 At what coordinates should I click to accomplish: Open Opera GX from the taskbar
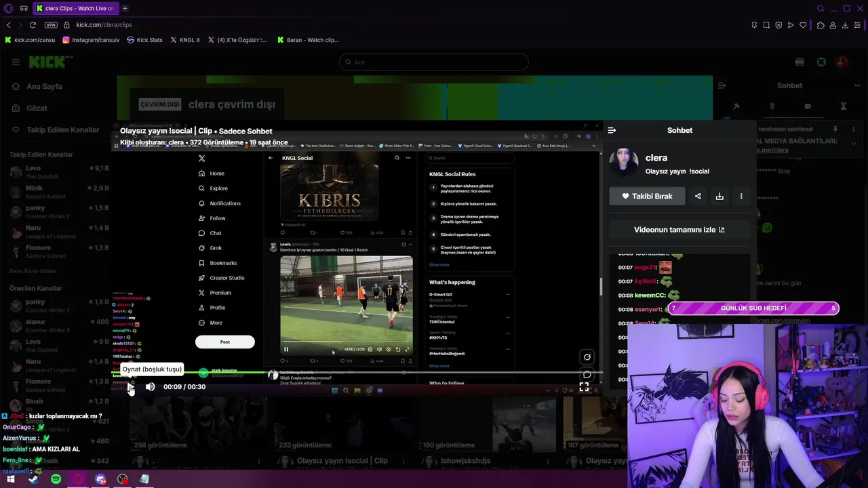click(78, 479)
